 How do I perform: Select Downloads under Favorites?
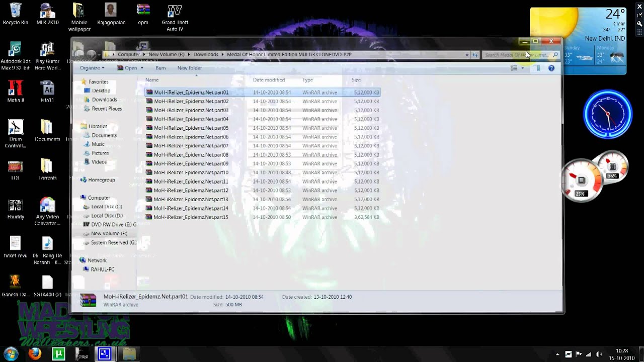pos(104,100)
